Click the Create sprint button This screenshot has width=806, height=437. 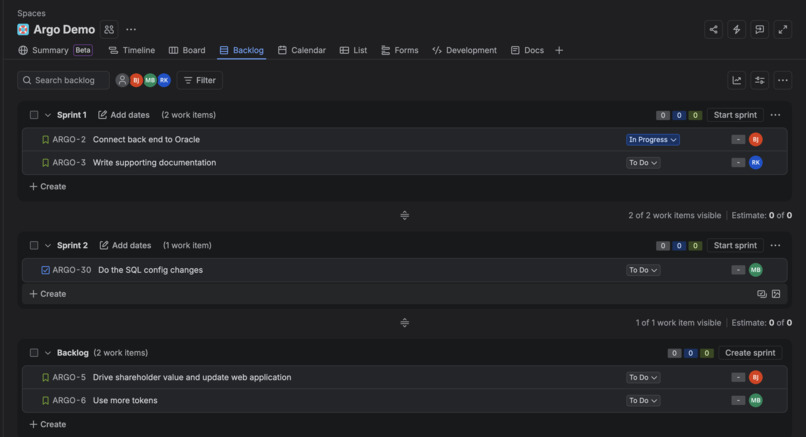tap(750, 353)
